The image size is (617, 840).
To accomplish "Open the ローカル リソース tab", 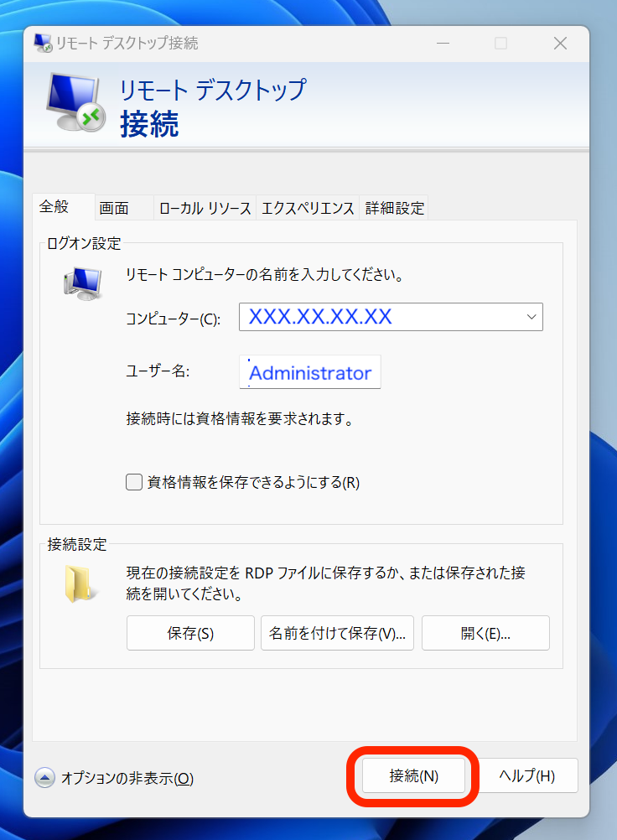I will pos(205,209).
